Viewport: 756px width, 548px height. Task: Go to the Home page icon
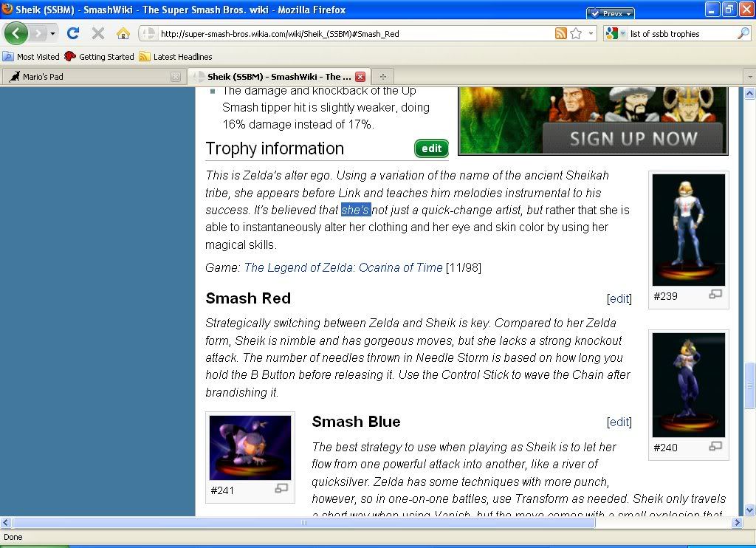pyautogui.click(x=123, y=33)
